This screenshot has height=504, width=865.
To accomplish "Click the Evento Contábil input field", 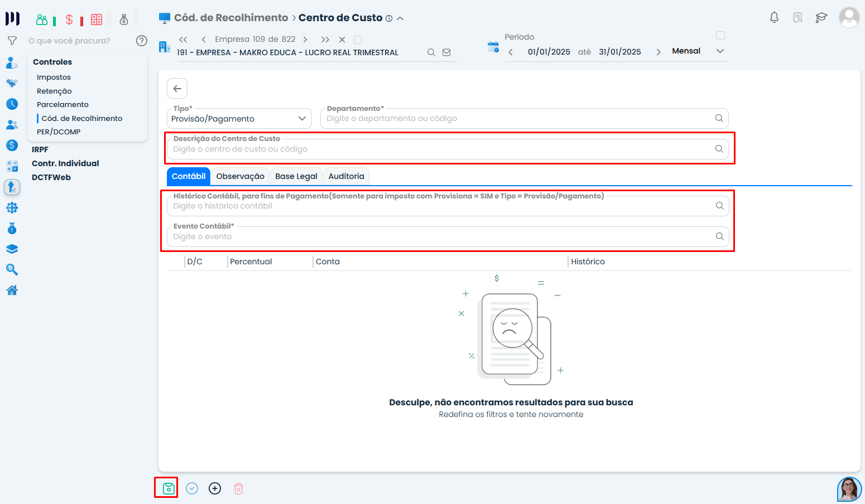I will 441,237.
